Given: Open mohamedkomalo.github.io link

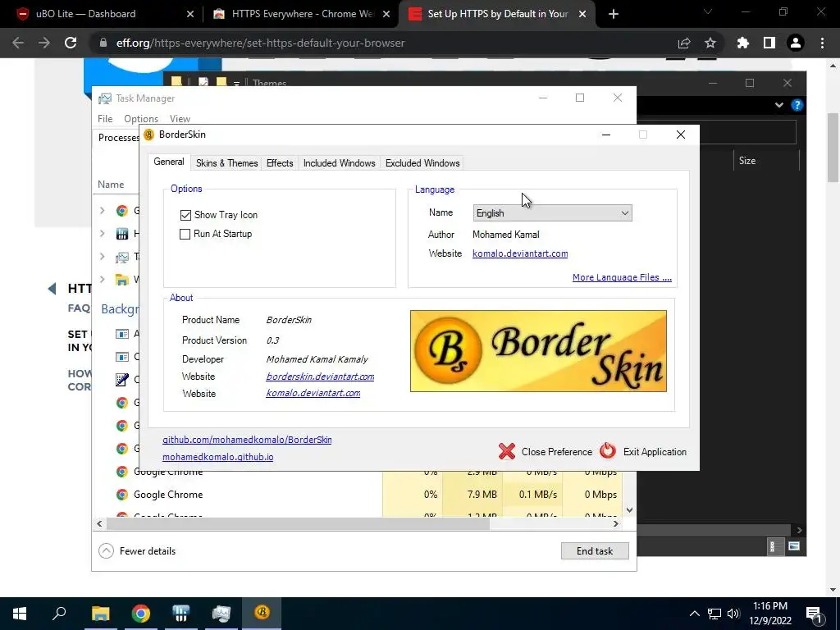Looking at the screenshot, I should pyautogui.click(x=217, y=457).
